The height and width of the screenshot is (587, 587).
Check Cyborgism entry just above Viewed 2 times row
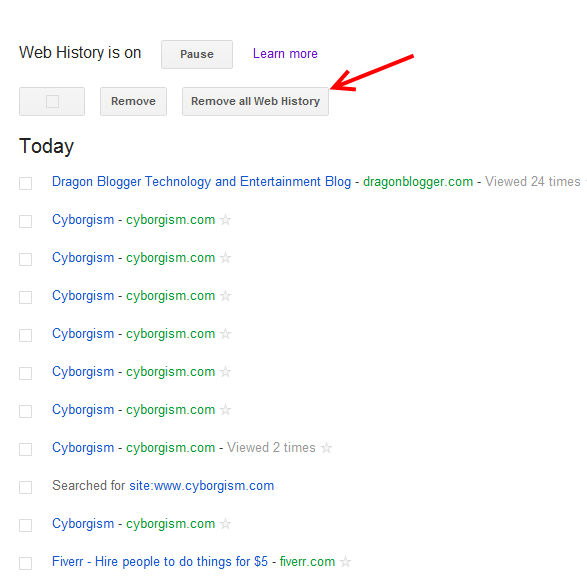tap(25, 411)
